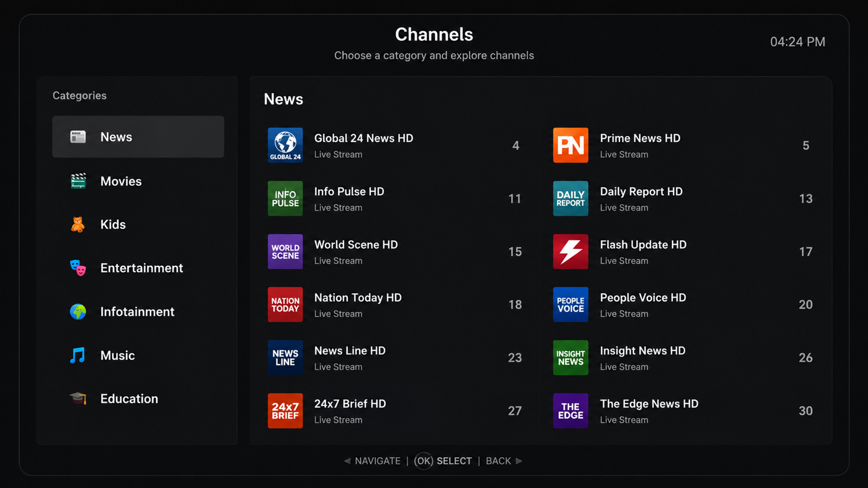Click the Flash Update HD title

coord(643,244)
